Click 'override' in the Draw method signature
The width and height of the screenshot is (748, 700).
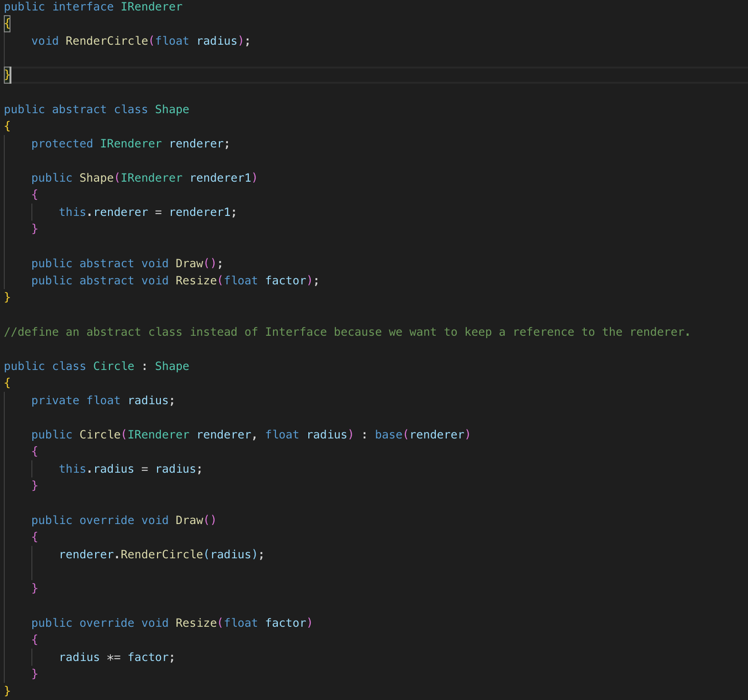tap(107, 520)
